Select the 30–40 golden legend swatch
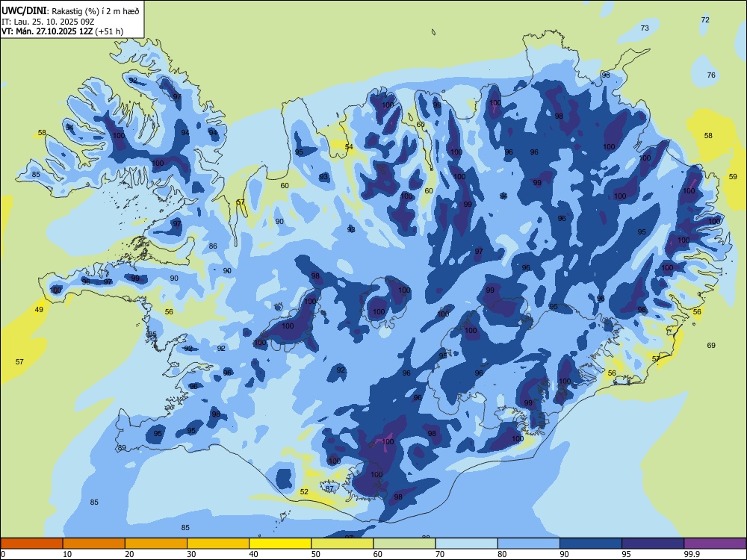Image resolution: width=747 pixels, height=560 pixels. pyautogui.click(x=218, y=544)
